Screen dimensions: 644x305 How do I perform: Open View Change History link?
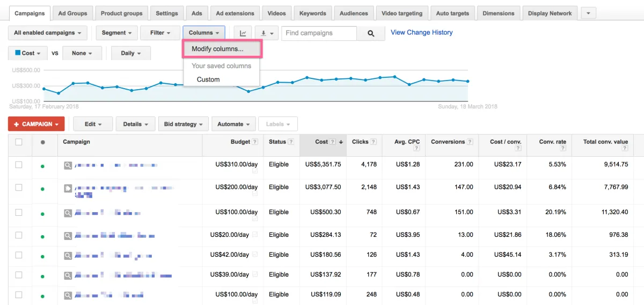422,33
